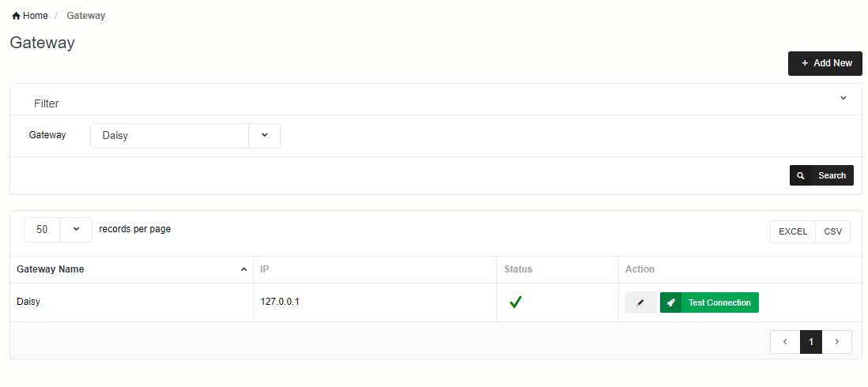Export table to EXCEL
The width and height of the screenshot is (868, 387).
(x=793, y=231)
